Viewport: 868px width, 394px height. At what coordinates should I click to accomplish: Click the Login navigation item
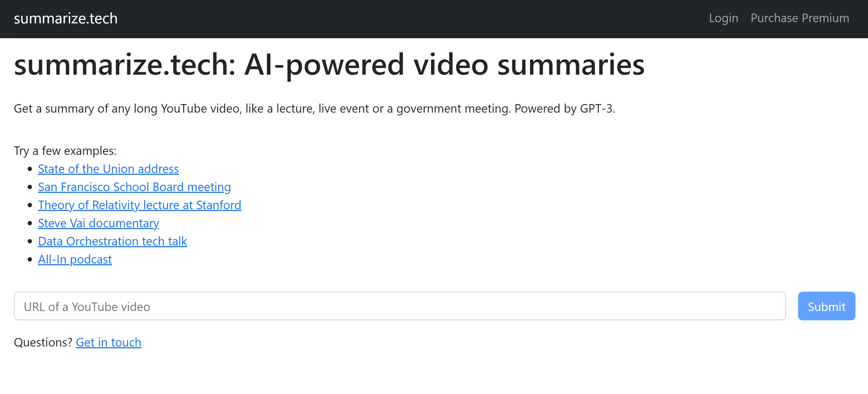click(723, 18)
